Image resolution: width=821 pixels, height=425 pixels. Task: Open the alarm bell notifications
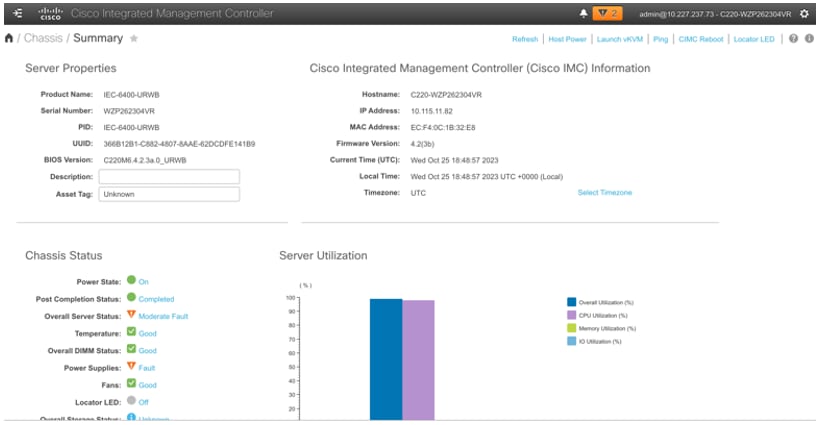[583, 14]
